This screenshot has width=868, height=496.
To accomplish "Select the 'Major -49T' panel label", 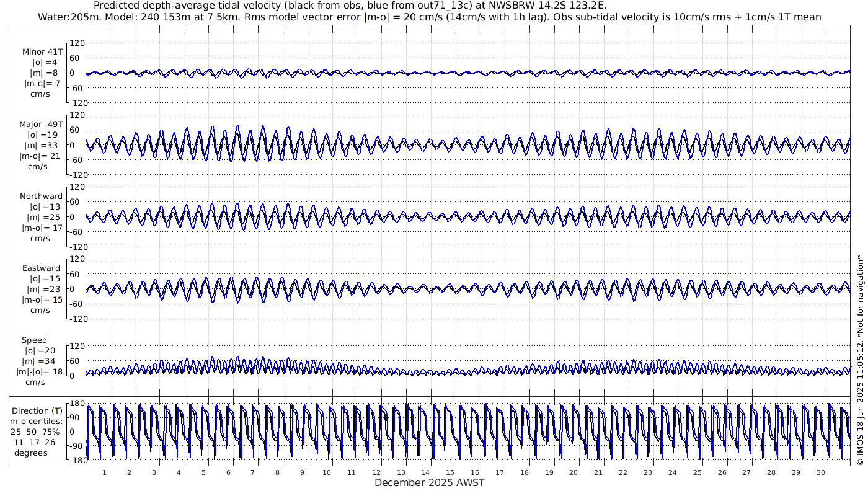I will [41, 124].
